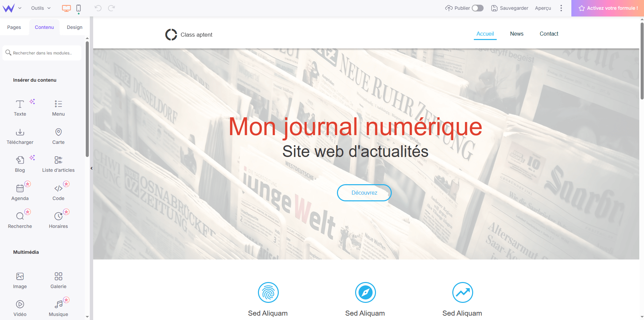
Task: Click the Publier label
Action: [x=462, y=8]
